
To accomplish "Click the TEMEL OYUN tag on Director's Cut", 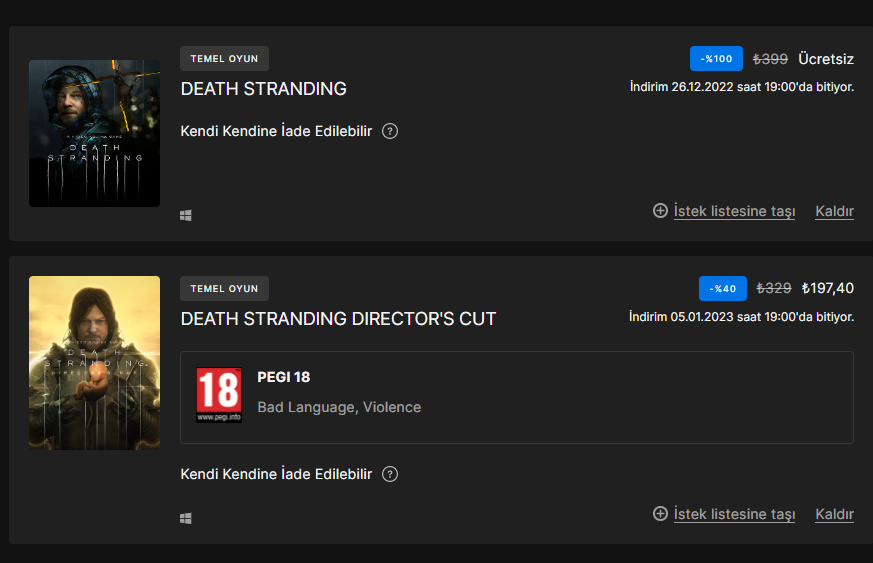I will 224,289.
